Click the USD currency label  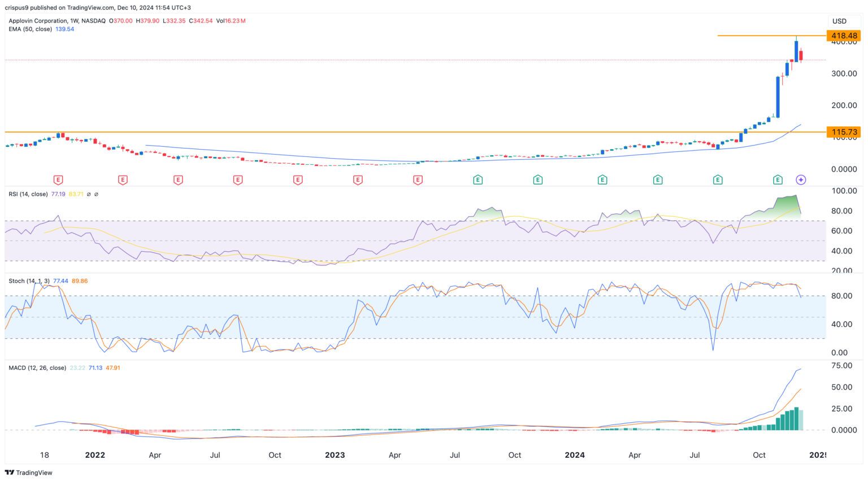839,21
